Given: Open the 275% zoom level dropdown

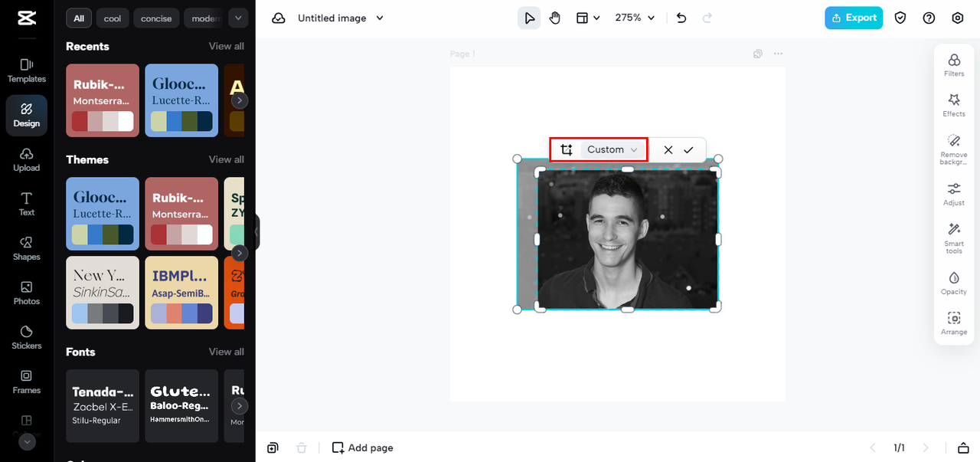Looking at the screenshot, I should [635, 18].
